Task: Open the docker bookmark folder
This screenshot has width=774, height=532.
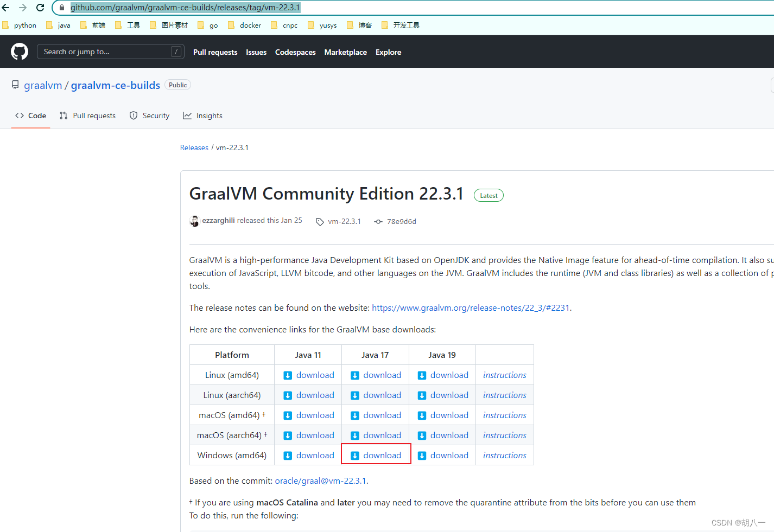Action: 245,25
